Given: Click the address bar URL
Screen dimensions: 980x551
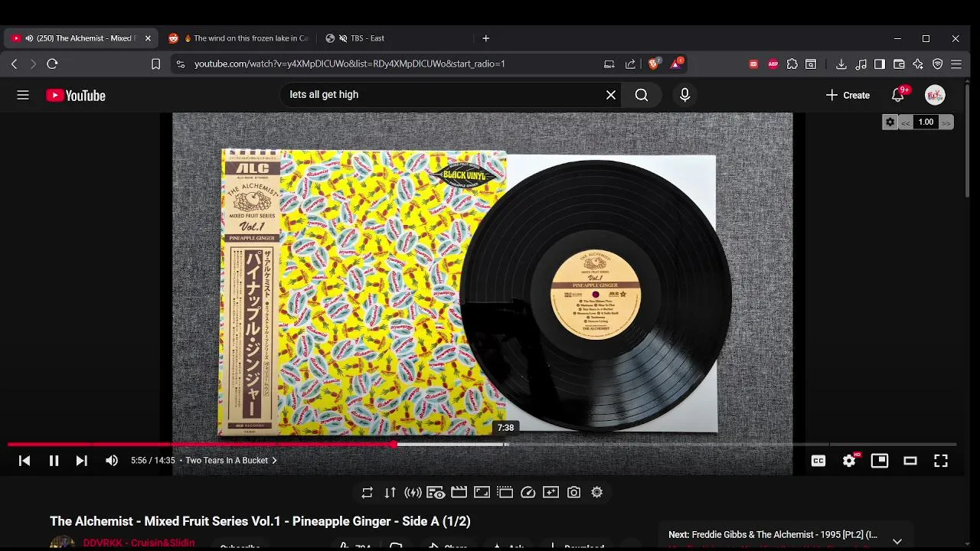Looking at the screenshot, I should (x=350, y=64).
